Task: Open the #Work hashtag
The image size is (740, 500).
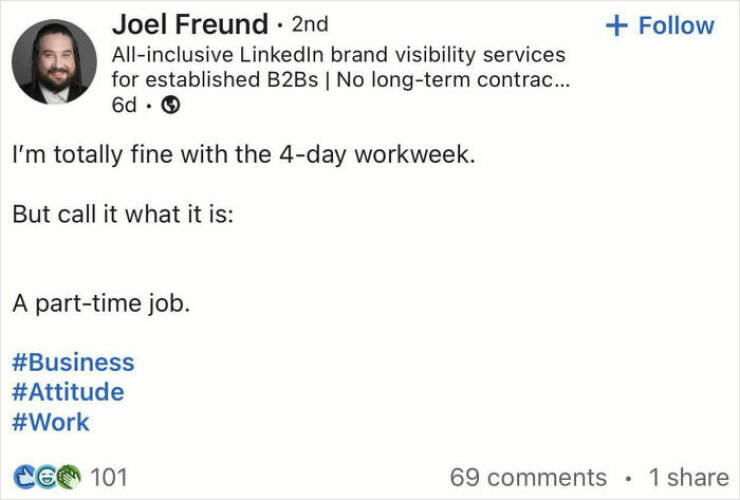Action: point(50,422)
